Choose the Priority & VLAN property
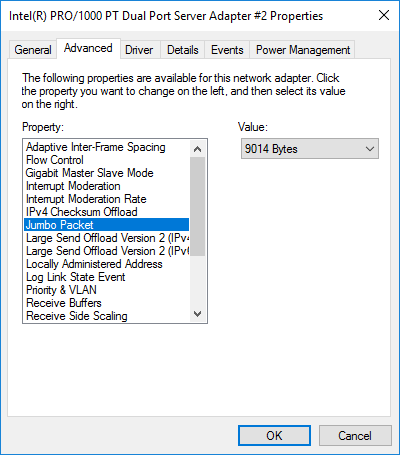This screenshot has height=455, width=400. [107, 290]
